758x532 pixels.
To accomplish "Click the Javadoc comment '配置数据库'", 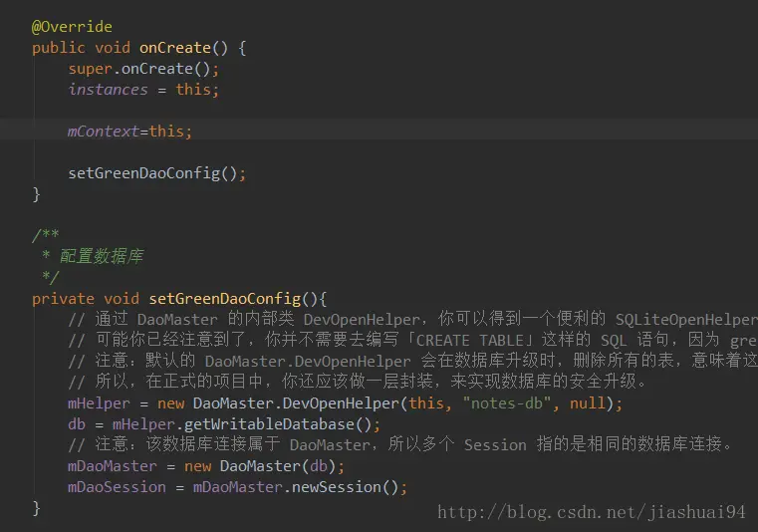I will pyautogui.click(x=101, y=256).
